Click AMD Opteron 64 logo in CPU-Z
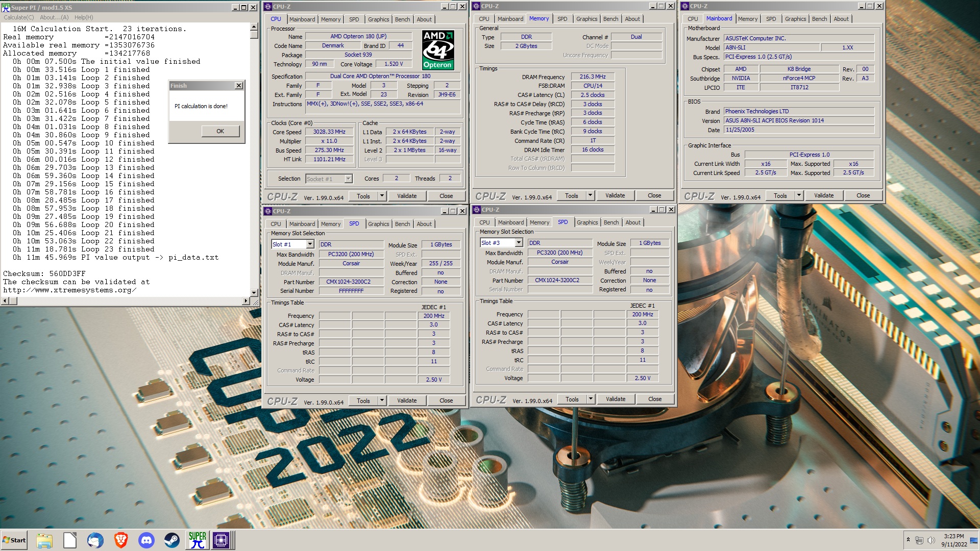Viewport: 980px width, 551px height. [x=438, y=49]
